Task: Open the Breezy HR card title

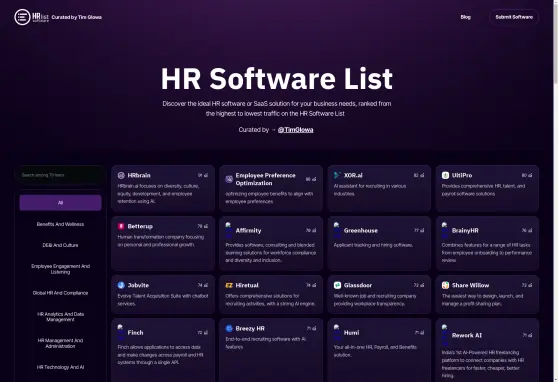Action: [x=250, y=328]
